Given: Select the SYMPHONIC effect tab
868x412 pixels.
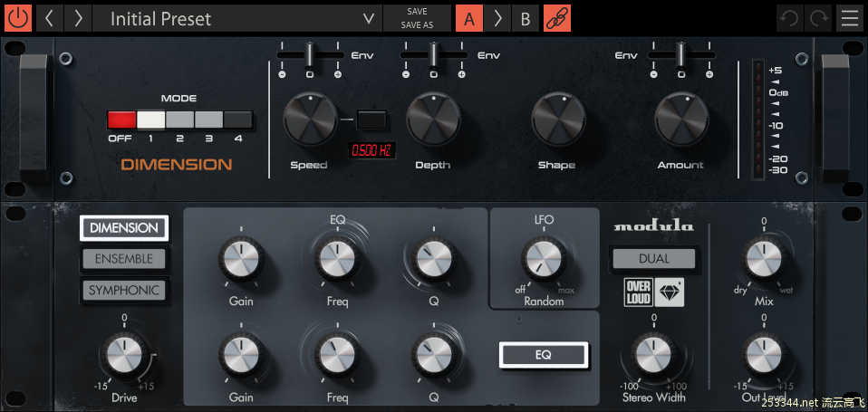Looking at the screenshot, I should tap(124, 290).
